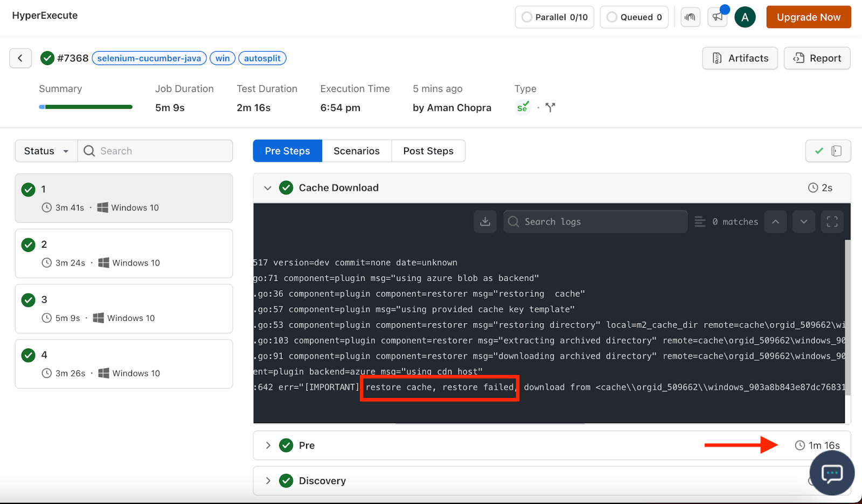The height and width of the screenshot is (504, 862).
Task: Open the Artifacts panel
Action: click(739, 58)
